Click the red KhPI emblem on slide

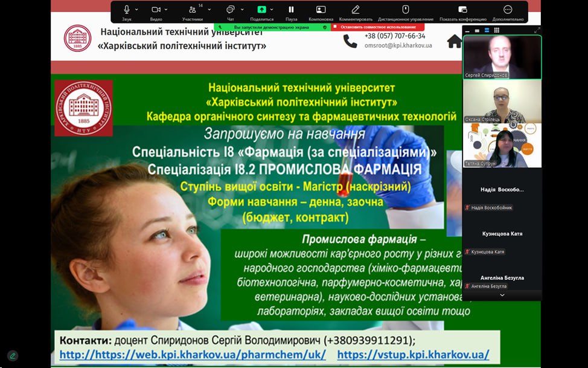click(84, 108)
